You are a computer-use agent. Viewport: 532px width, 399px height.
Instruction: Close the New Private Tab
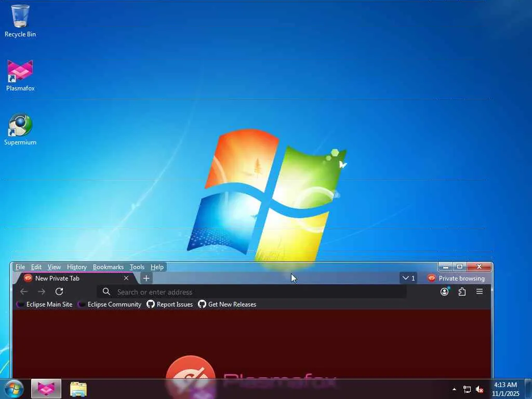(x=126, y=278)
